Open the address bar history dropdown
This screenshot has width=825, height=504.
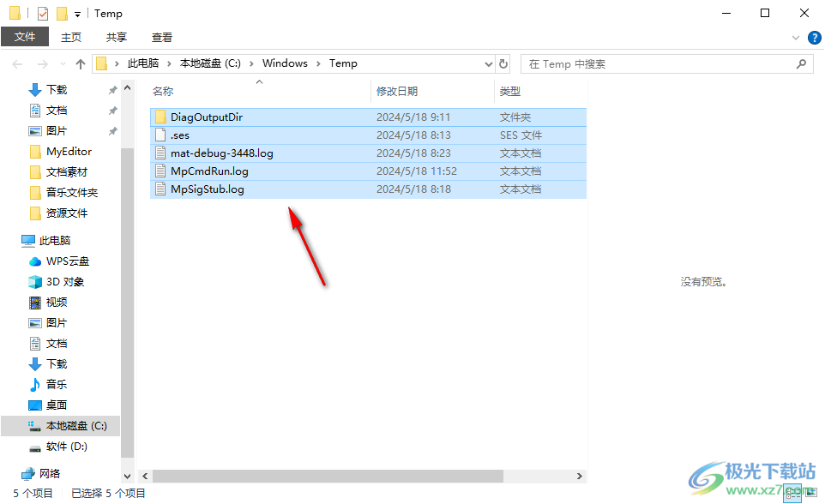pyautogui.click(x=488, y=64)
